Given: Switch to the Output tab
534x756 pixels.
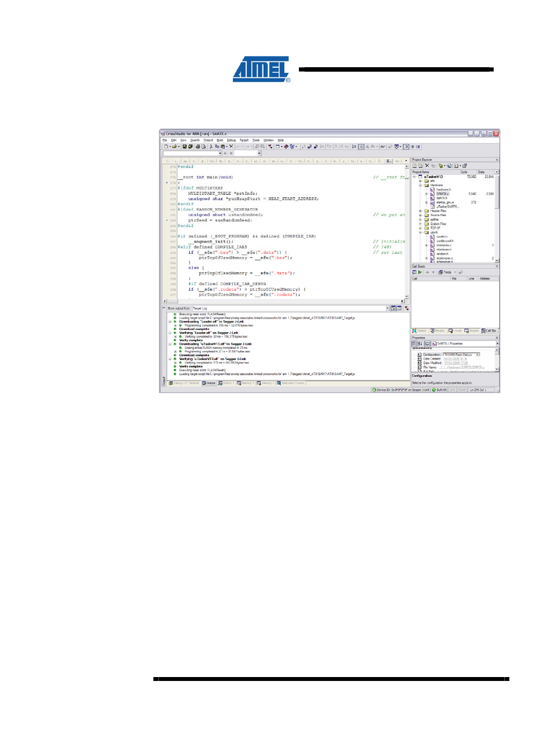Looking at the screenshot, I should 209,383.
